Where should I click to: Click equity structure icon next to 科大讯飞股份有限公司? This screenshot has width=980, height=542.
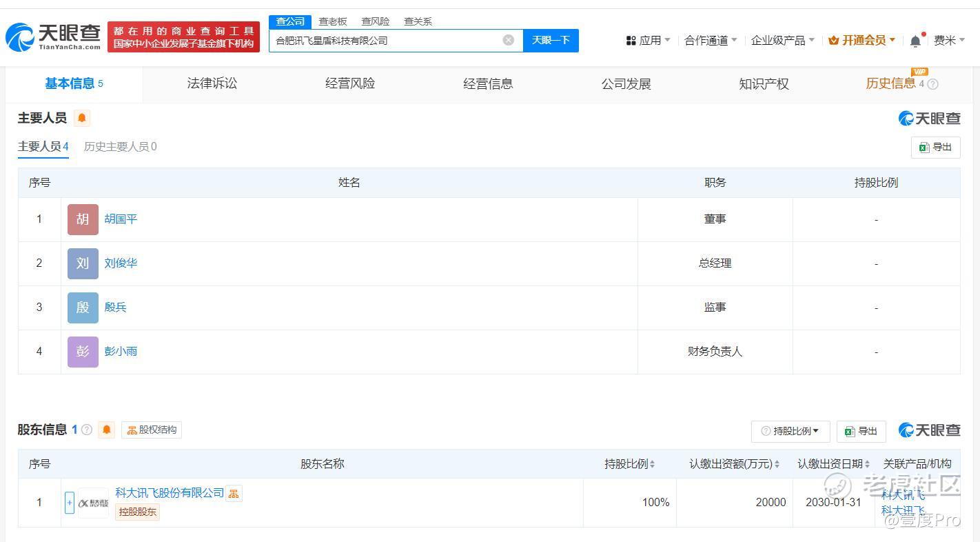pos(234,493)
